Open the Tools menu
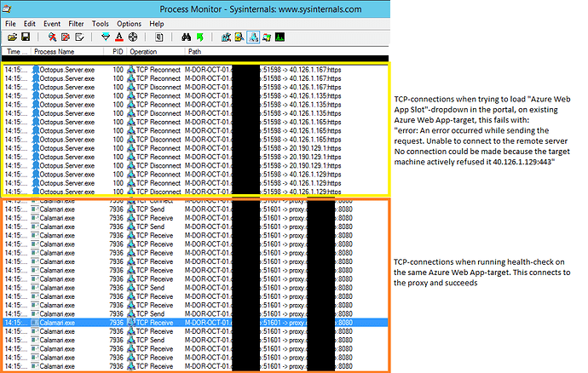588x373 pixels. coord(100,24)
